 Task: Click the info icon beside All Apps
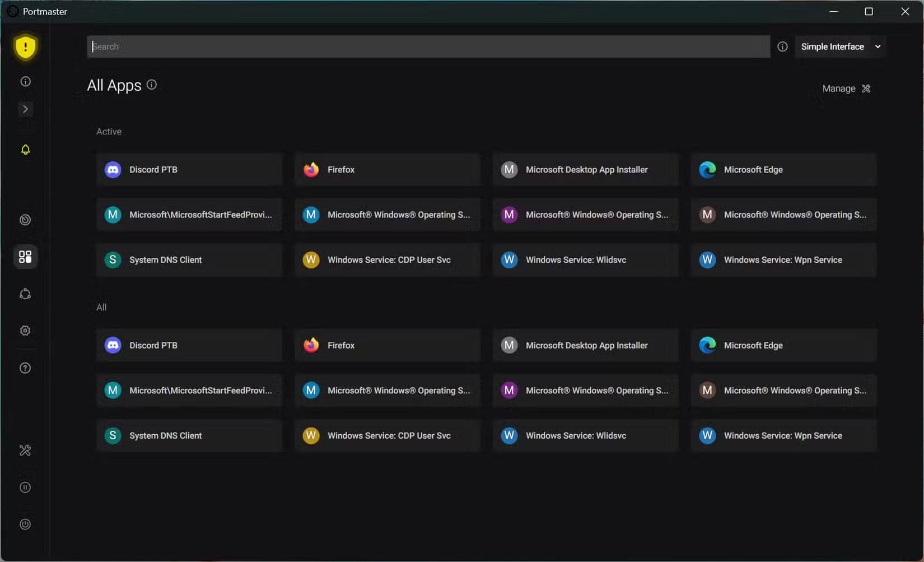click(152, 85)
